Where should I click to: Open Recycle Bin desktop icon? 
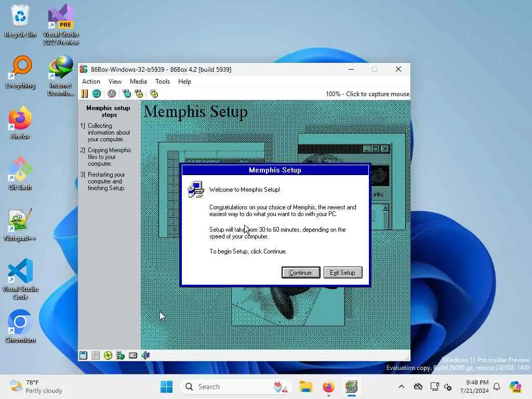20,21
